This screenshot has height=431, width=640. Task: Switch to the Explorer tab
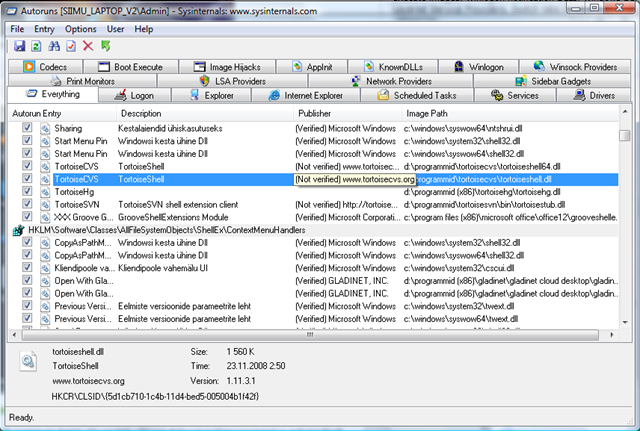pyautogui.click(x=211, y=95)
